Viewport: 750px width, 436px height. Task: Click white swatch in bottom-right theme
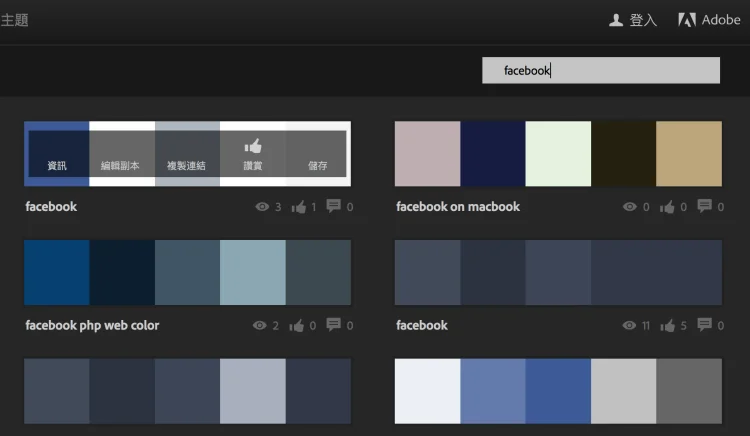428,391
